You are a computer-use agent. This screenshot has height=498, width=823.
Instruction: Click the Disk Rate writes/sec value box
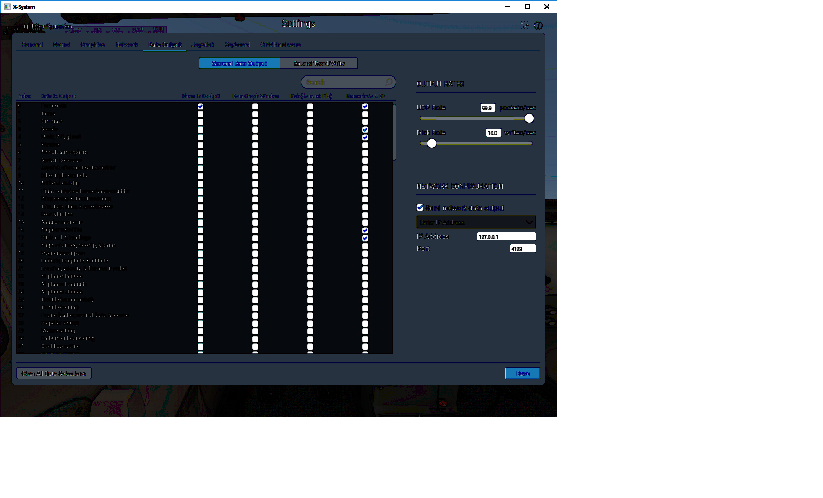[x=492, y=133]
